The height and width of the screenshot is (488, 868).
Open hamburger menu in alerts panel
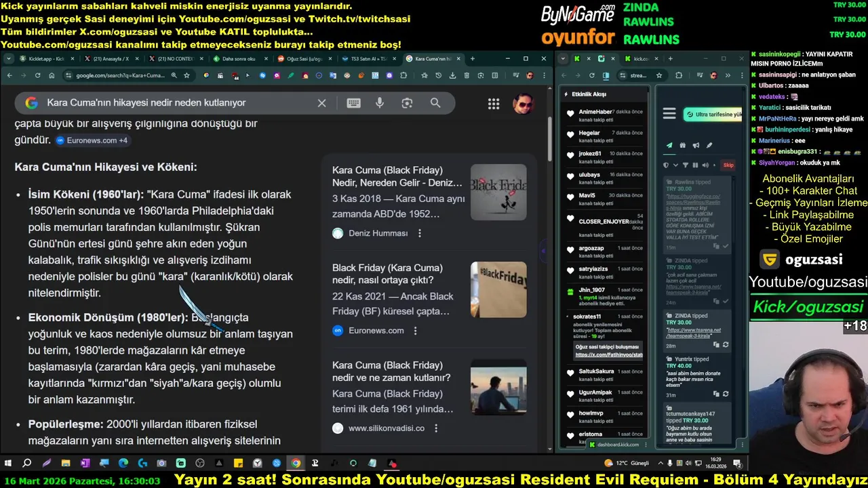pyautogui.click(x=669, y=113)
